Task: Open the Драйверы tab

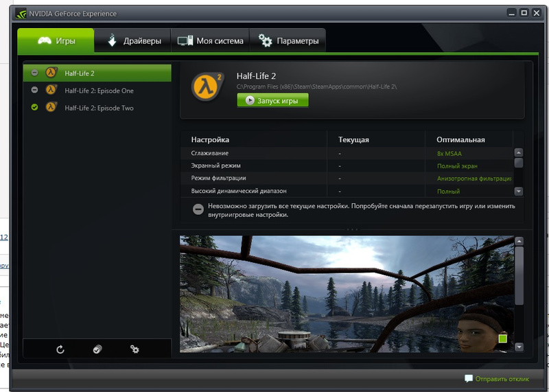Action: pos(132,41)
